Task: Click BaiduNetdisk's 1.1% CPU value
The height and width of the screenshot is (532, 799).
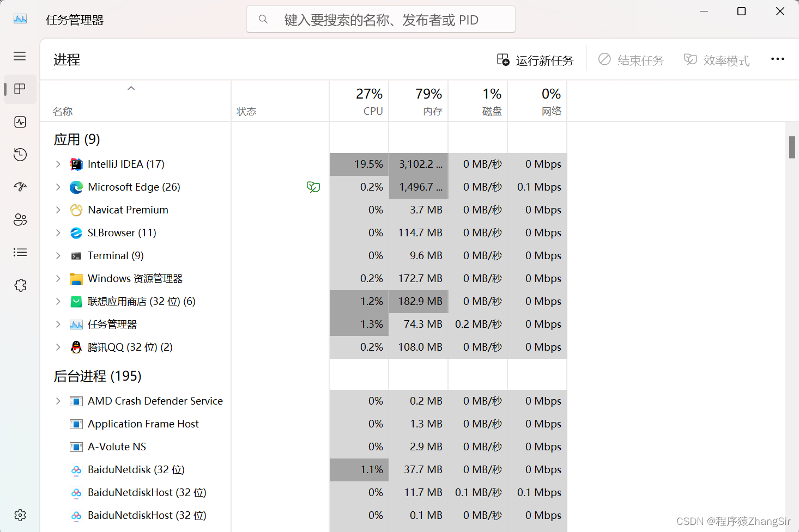Action: [372, 470]
